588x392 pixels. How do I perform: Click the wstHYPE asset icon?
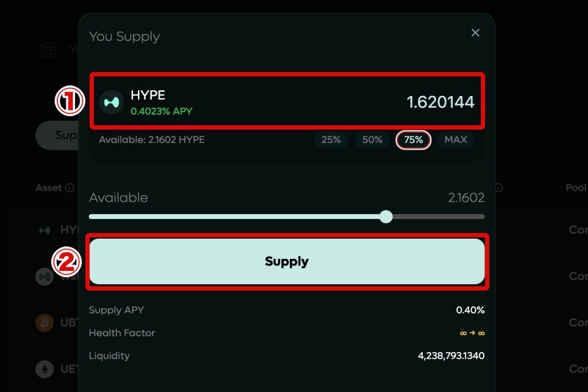45,276
